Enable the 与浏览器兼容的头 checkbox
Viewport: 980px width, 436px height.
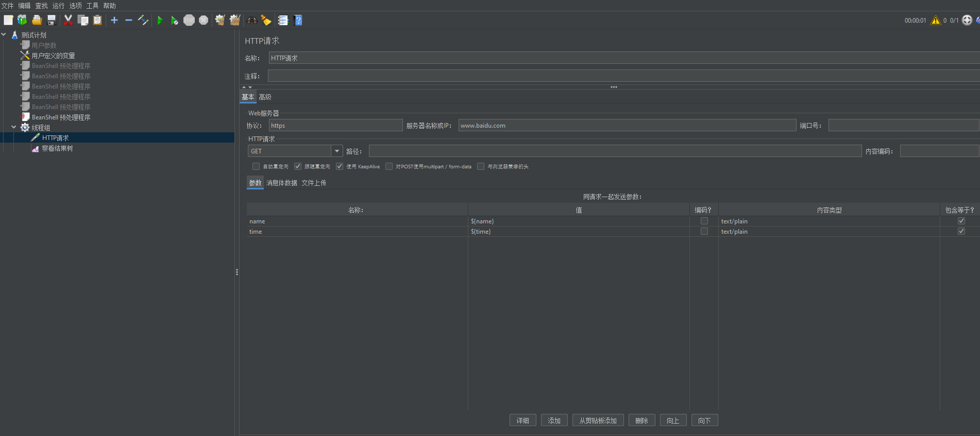(481, 166)
